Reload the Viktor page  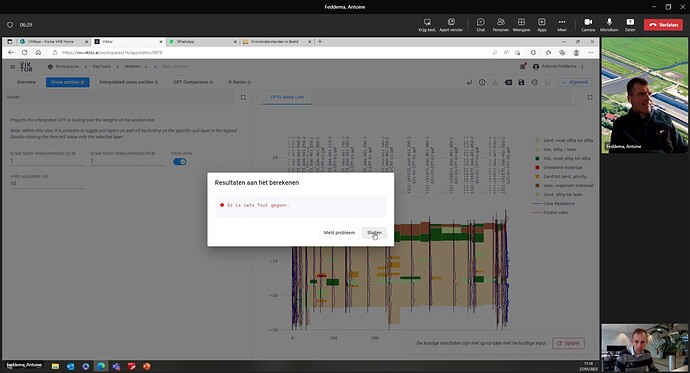pyautogui.click(x=25, y=52)
